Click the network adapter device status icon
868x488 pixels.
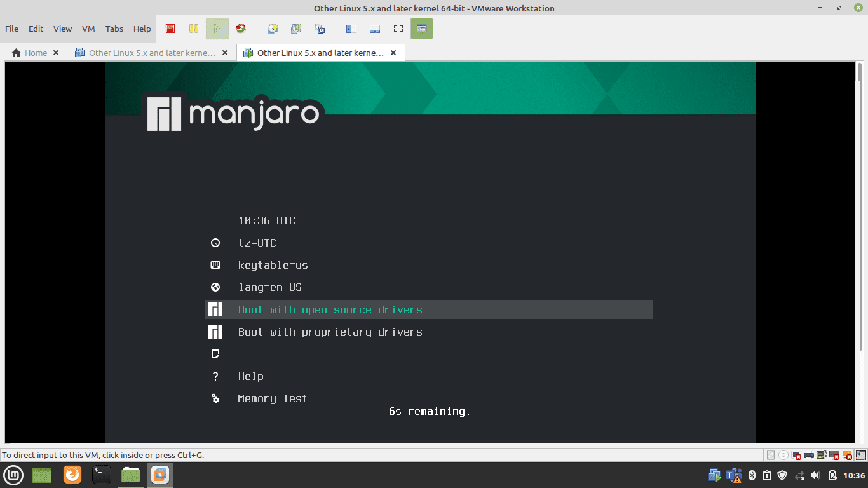pyautogui.click(x=797, y=455)
